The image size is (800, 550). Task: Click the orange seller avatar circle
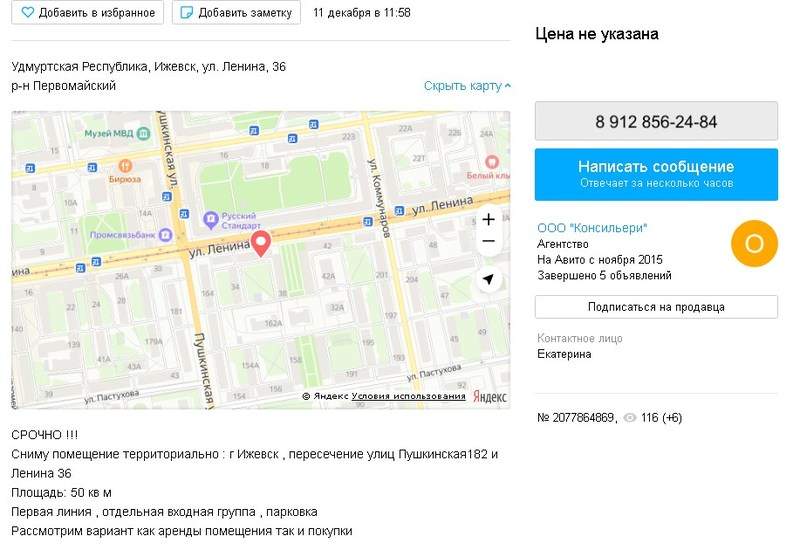tap(754, 243)
